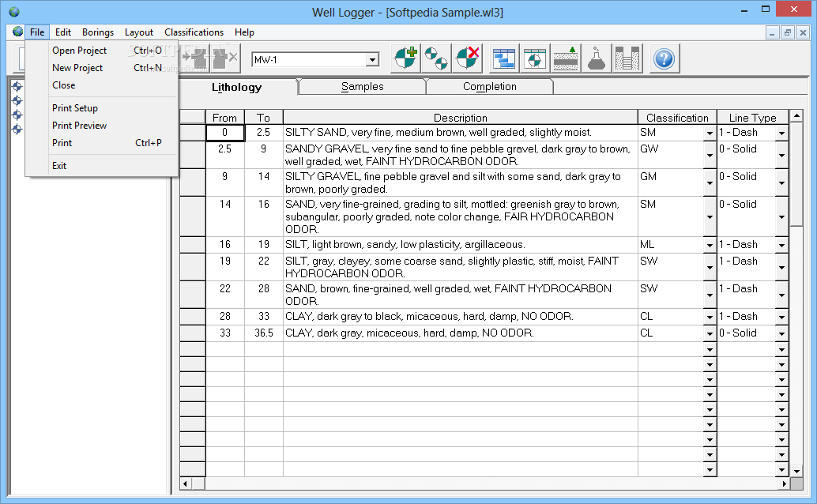This screenshot has height=504, width=817.
Task: Open the Layout menu
Action: coord(138,32)
